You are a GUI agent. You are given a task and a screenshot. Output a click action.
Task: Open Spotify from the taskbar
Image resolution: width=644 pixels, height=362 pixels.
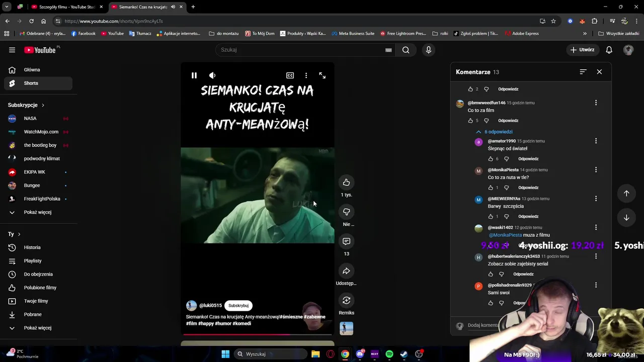389,354
